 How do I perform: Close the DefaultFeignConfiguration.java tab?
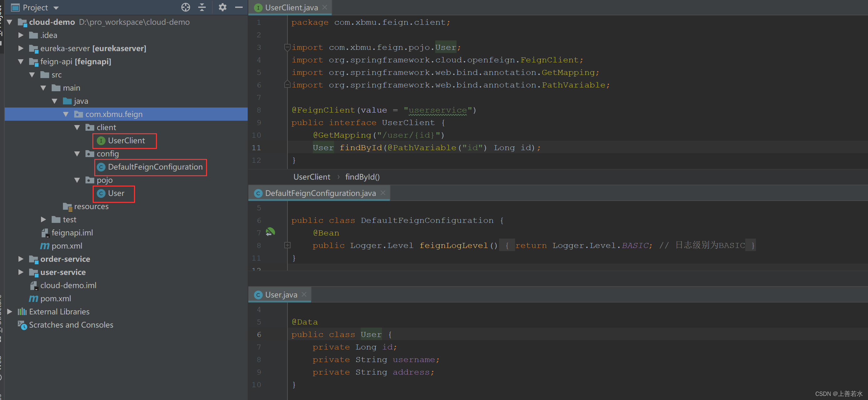(383, 192)
